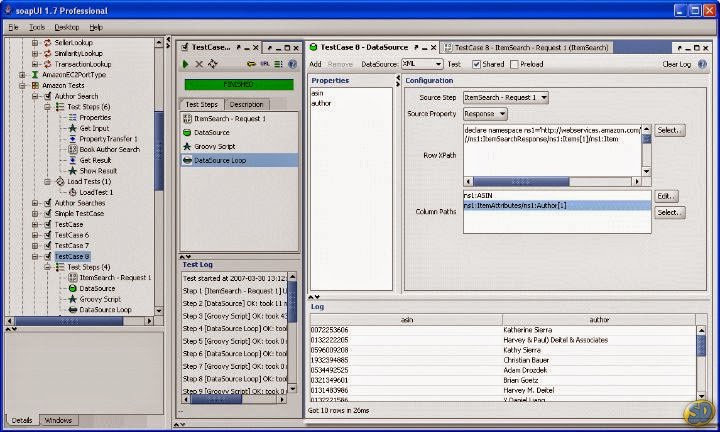Select the SimilarityLookup operation in the tree
The height and width of the screenshot is (432, 720).
[x=79, y=53]
